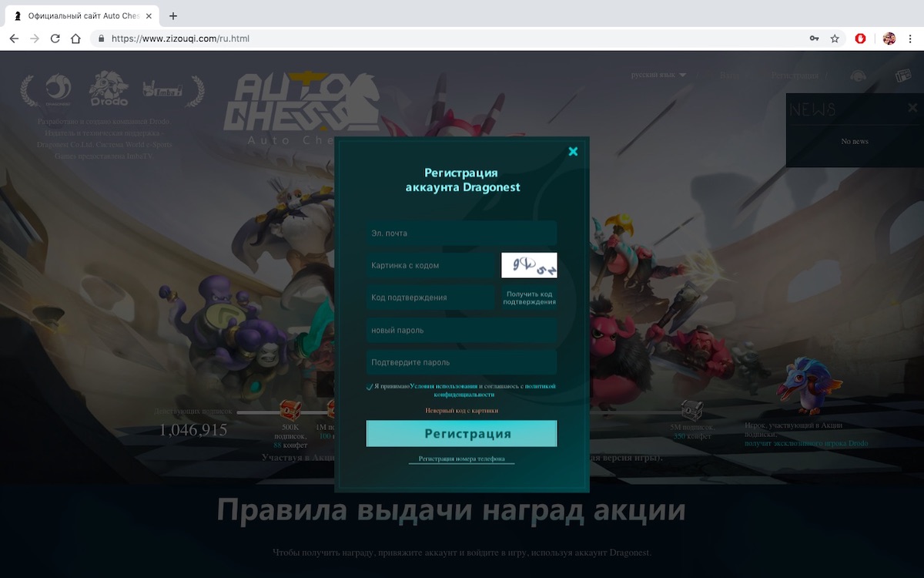Click the Imba TV logo
This screenshot has height=578, width=924.
(x=162, y=89)
